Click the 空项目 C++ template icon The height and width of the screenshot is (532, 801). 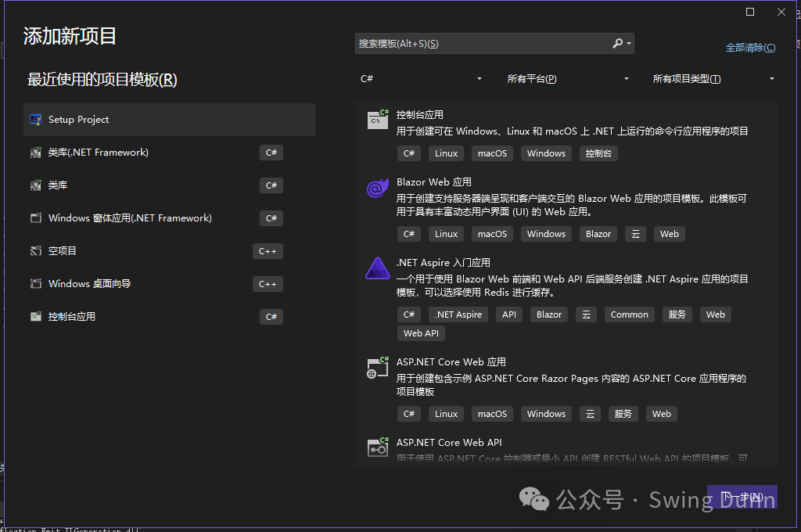click(36, 250)
